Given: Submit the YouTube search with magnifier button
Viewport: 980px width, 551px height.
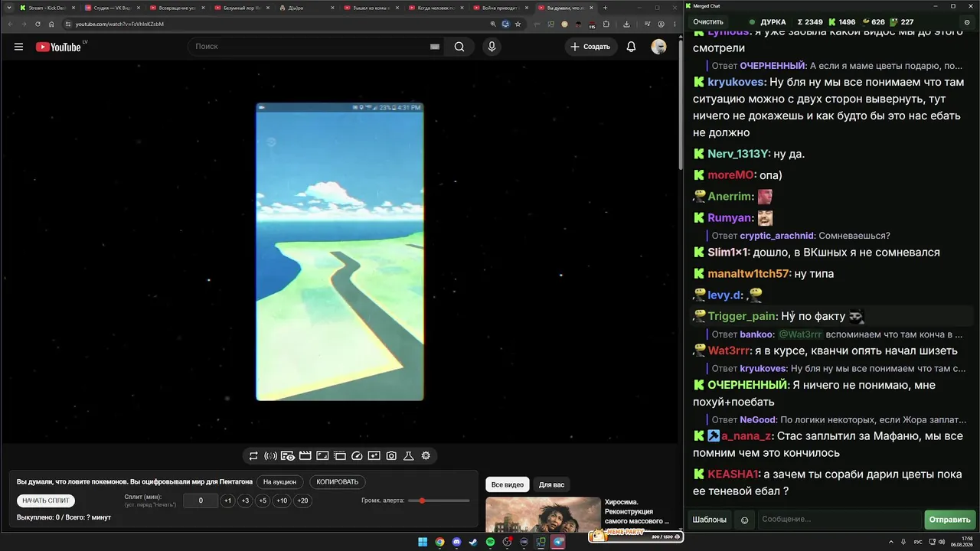Looking at the screenshot, I should 459,47.
